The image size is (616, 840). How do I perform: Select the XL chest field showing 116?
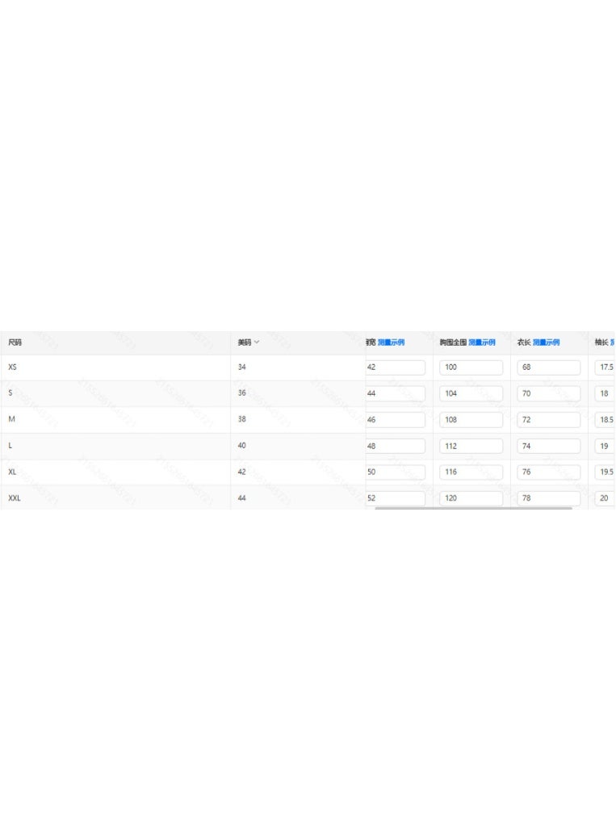(471, 472)
